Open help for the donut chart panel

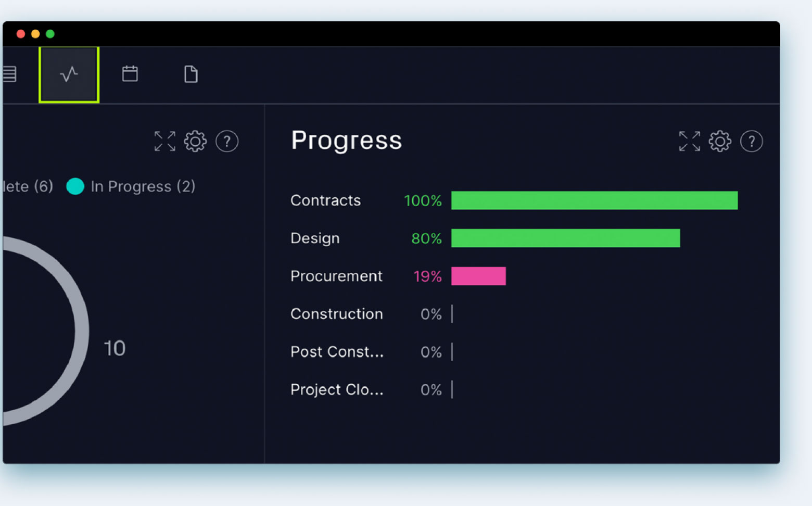(227, 141)
